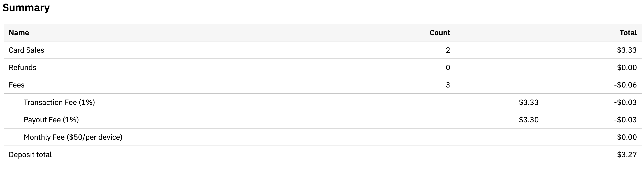
Task: Click the Card Sales total amount
Action: coord(627,50)
